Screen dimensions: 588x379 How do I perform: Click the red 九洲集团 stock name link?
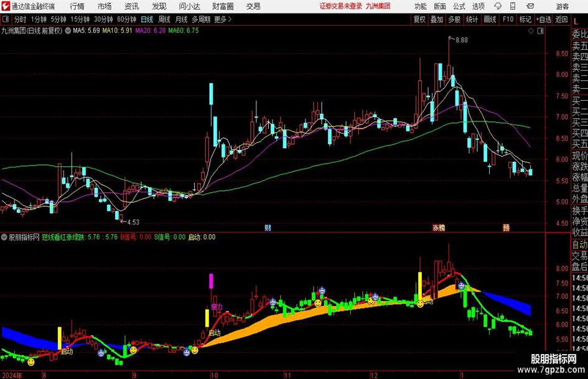coord(378,6)
